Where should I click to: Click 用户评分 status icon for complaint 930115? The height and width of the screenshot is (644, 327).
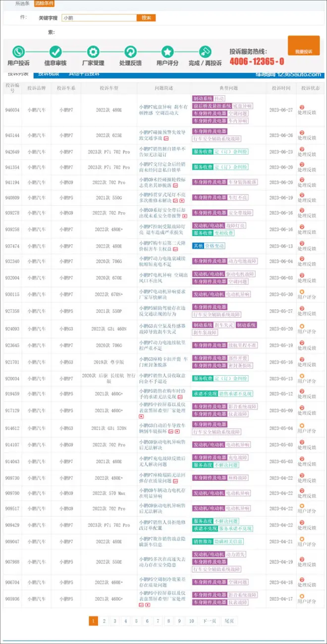(x=302, y=292)
